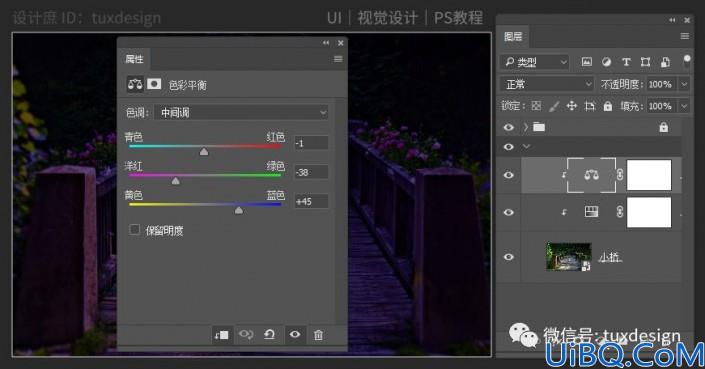This screenshot has height=369, width=705.
Task: Click the folder group icon in layers
Action: 539,127
